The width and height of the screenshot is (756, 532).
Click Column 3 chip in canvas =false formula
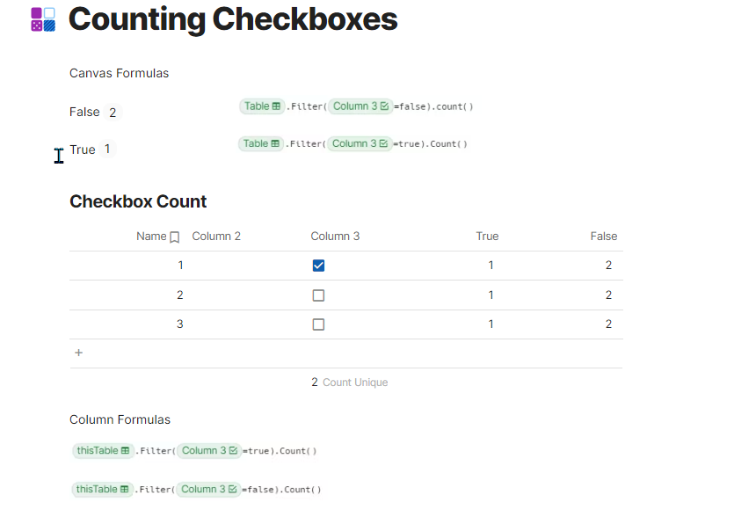(360, 106)
